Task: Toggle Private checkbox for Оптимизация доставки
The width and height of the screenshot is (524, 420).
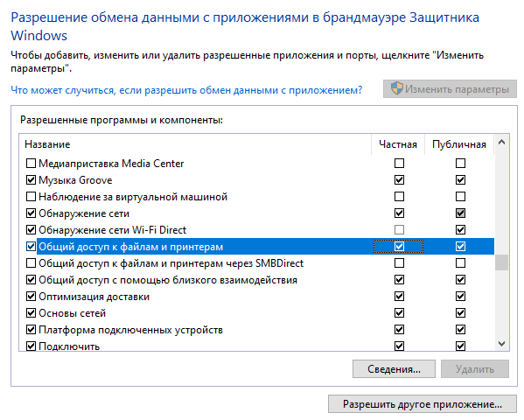Action: tap(399, 297)
